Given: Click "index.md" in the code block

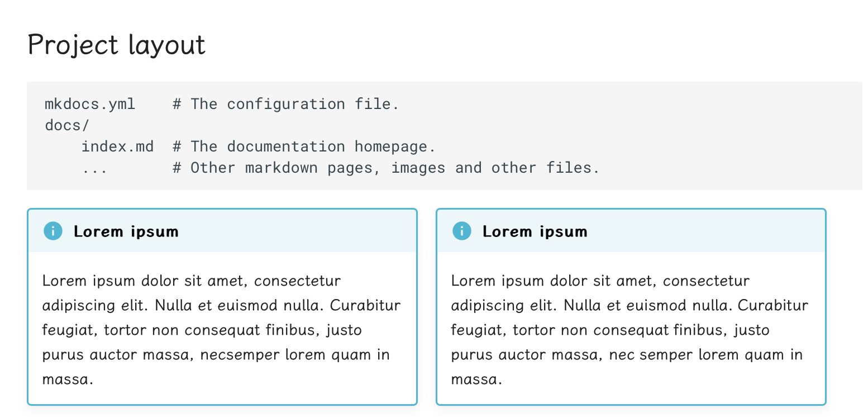Looking at the screenshot, I should pos(117,146).
